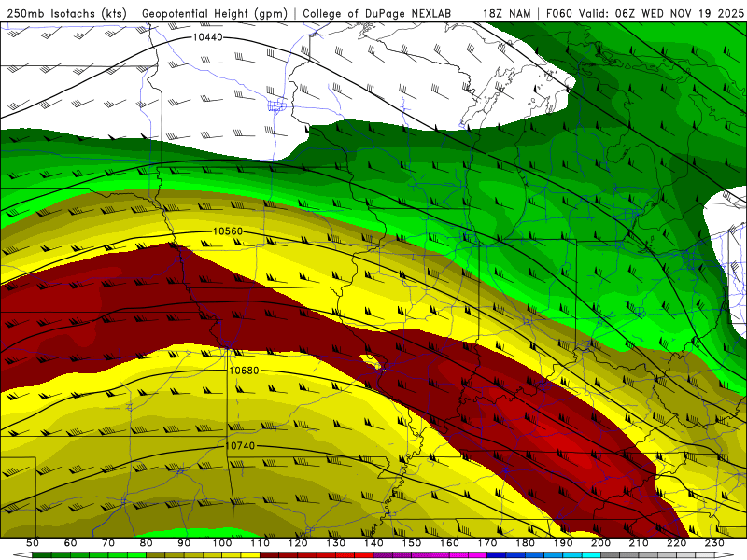Click the 10680 height contour label
The width and height of the screenshot is (747, 560).
tap(244, 370)
